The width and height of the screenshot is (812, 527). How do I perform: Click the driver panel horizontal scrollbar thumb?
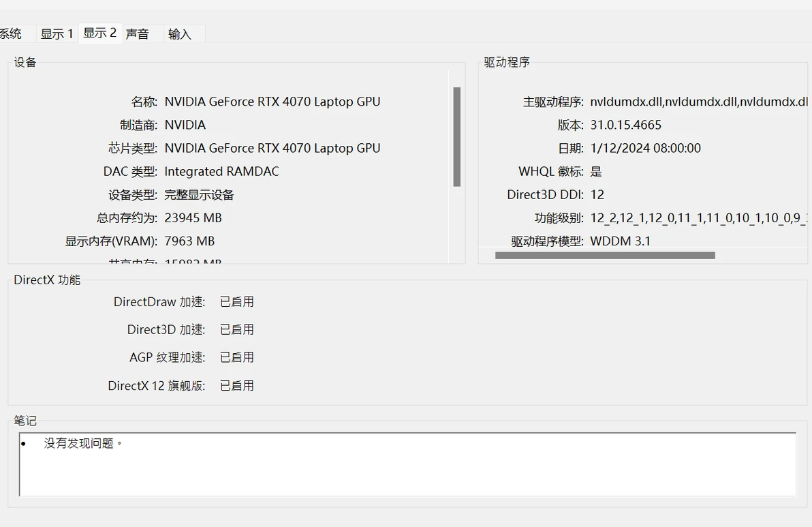(605, 256)
